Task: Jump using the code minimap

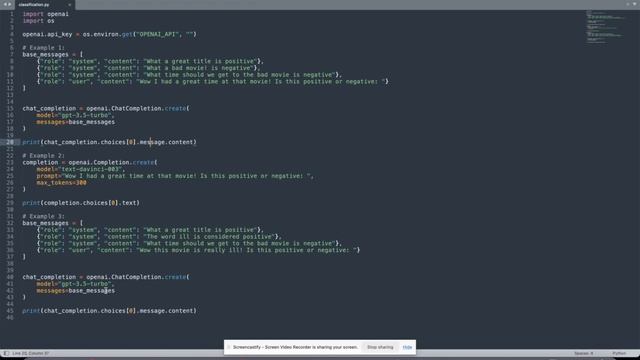Action: coord(606,27)
